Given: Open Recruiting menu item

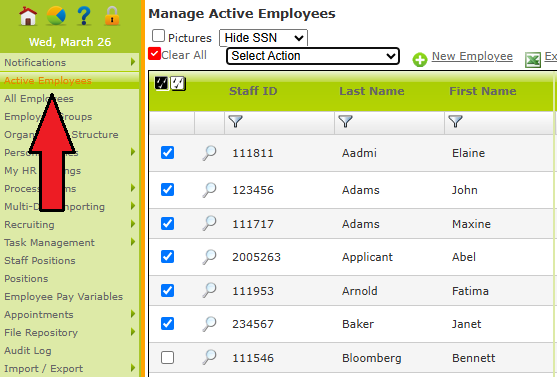Looking at the screenshot, I should (29, 225).
